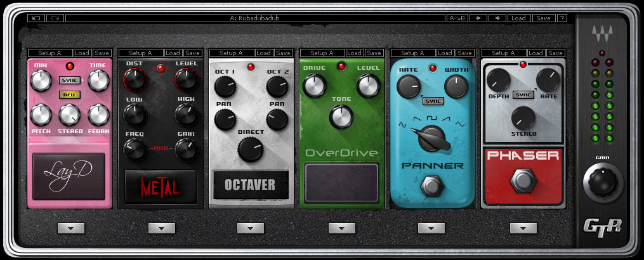Save the Panner pedal preset

click(464, 53)
